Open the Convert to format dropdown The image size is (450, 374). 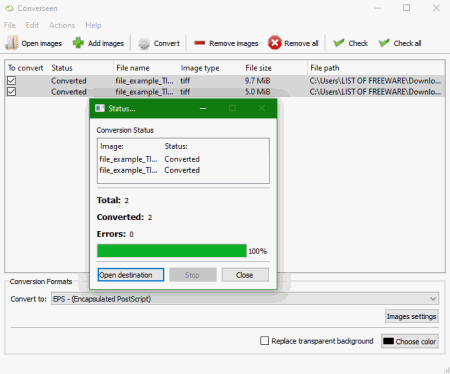(x=245, y=299)
